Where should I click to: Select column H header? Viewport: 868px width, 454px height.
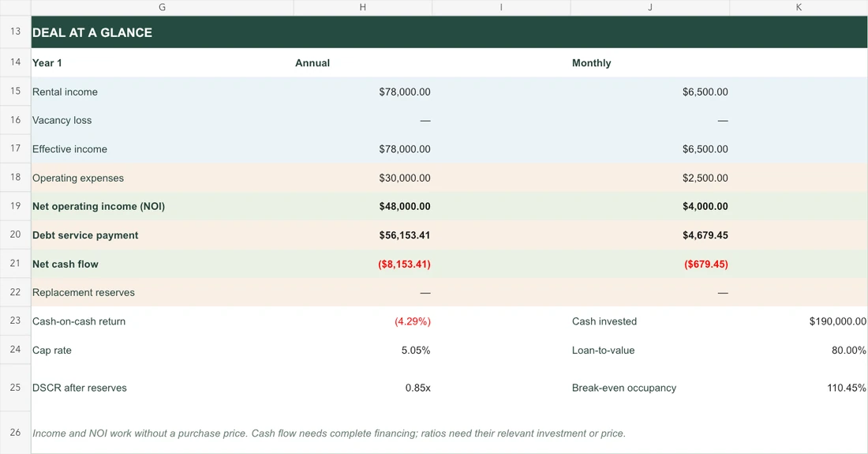(363, 7)
